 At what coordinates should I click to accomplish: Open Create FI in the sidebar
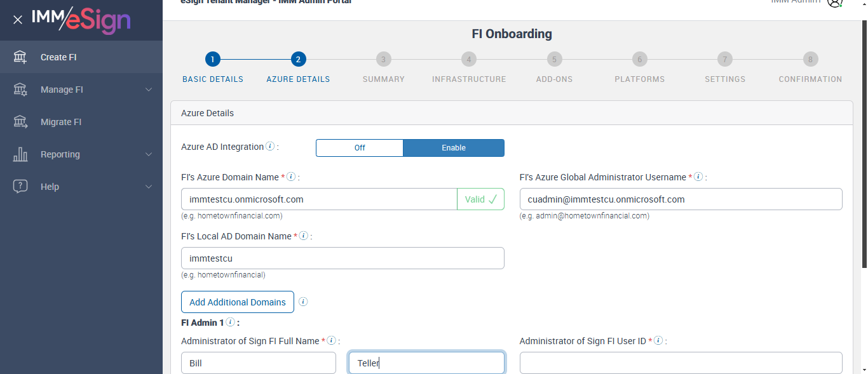(x=81, y=57)
